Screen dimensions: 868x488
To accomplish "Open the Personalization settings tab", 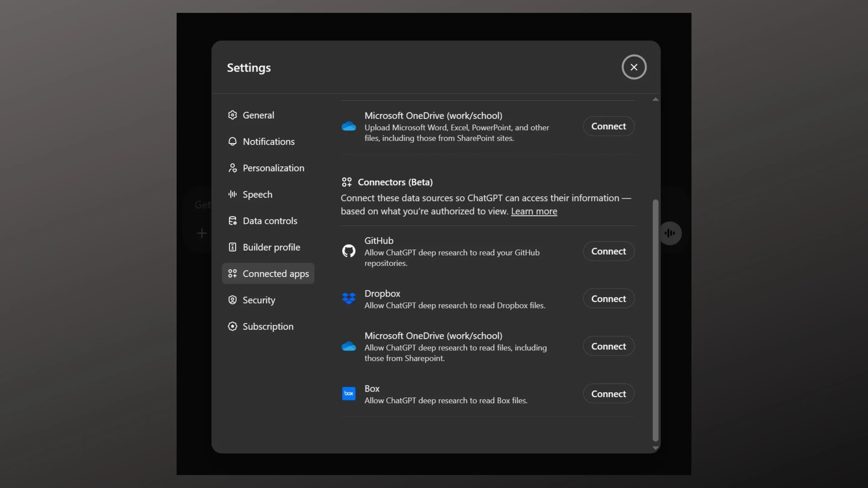I will (x=268, y=168).
